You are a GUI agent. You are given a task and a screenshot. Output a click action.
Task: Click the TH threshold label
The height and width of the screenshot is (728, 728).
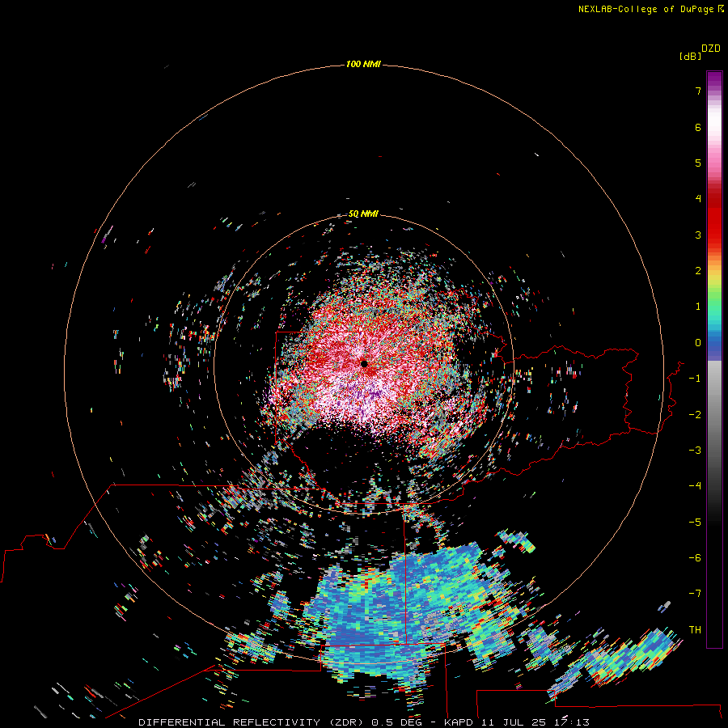tap(695, 630)
